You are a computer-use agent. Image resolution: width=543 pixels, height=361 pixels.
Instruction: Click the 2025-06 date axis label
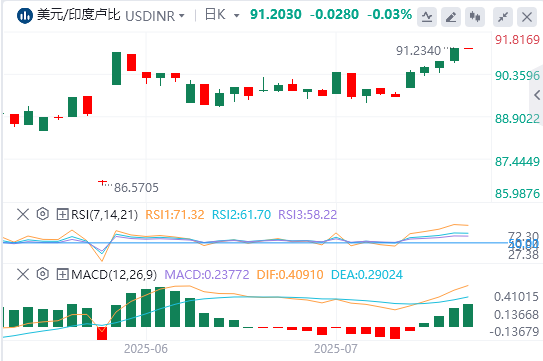coord(146,349)
